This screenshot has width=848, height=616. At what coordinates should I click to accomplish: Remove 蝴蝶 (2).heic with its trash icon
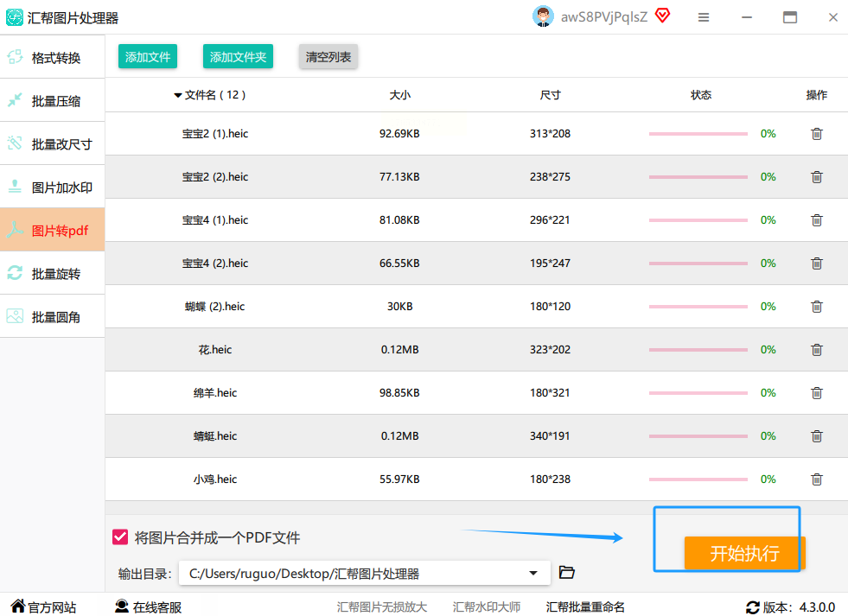coord(816,307)
